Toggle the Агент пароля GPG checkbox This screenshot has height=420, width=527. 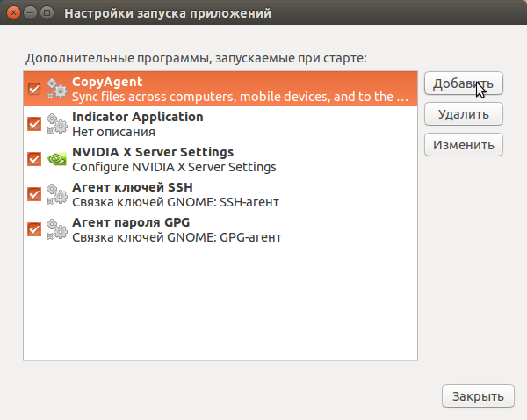coord(34,229)
